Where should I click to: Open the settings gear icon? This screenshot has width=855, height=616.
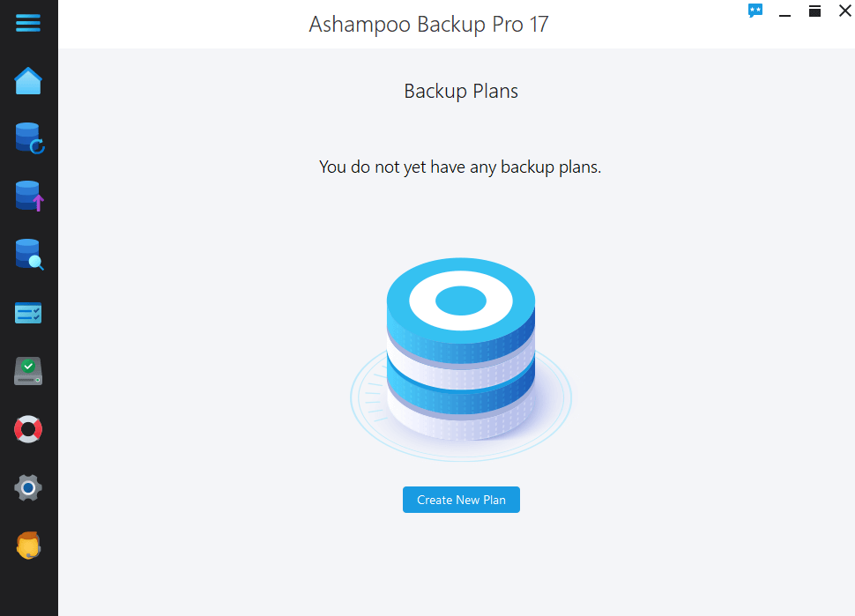[28, 487]
